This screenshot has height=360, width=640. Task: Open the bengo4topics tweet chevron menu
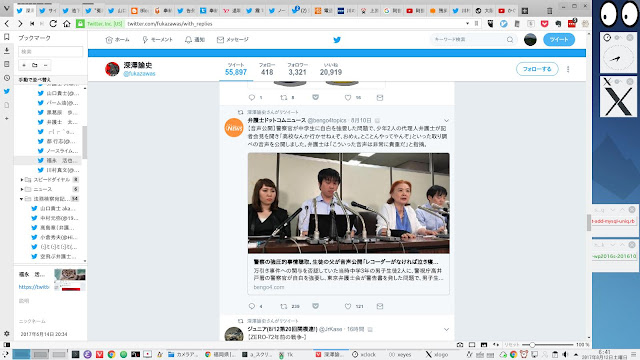pyautogui.click(x=446, y=120)
